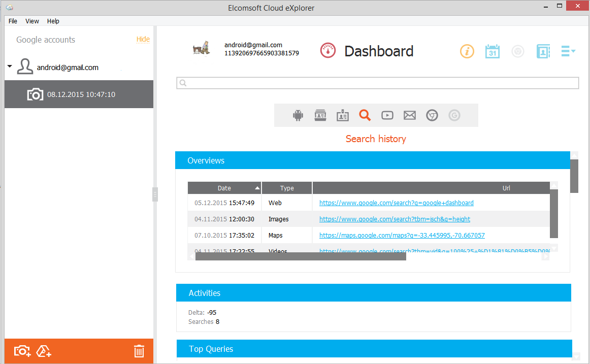Click the Overviews section header

tap(373, 160)
